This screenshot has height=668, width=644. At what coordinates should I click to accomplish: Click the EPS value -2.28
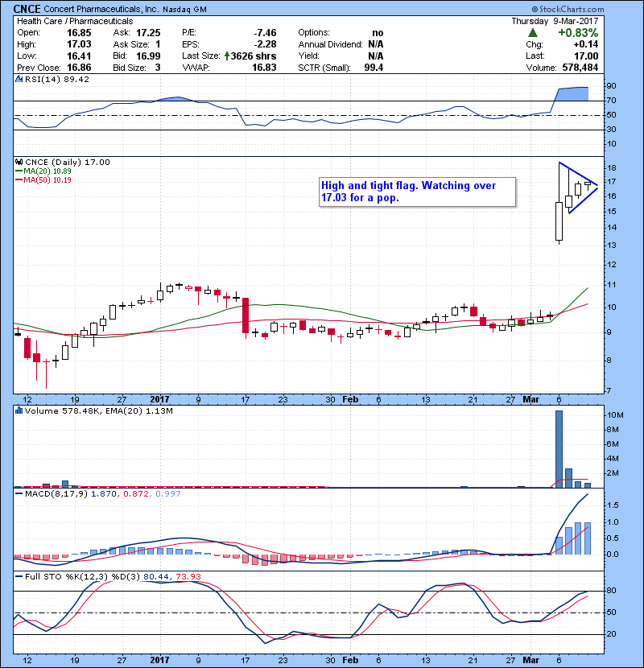click(265, 44)
